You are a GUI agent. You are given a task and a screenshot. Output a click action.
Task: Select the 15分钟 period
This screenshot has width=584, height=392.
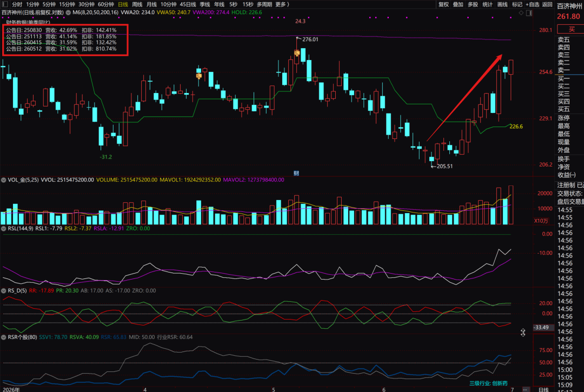tap(67, 4)
